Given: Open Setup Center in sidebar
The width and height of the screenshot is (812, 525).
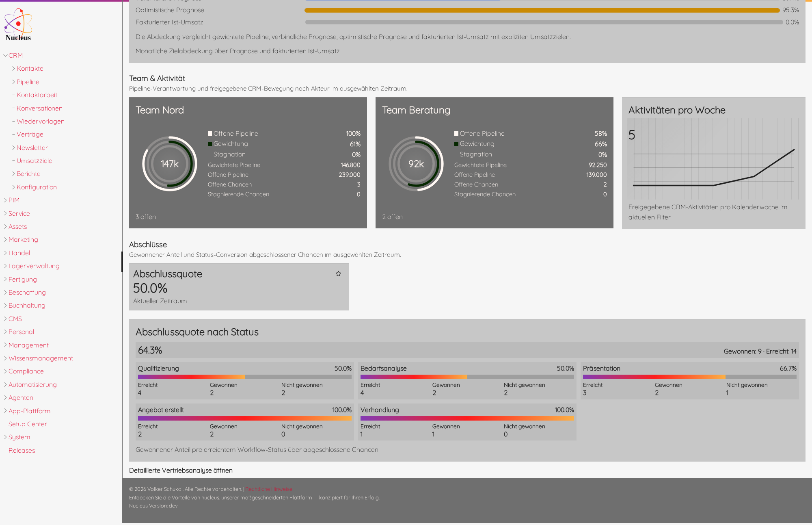Looking at the screenshot, I should click(x=28, y=424).
